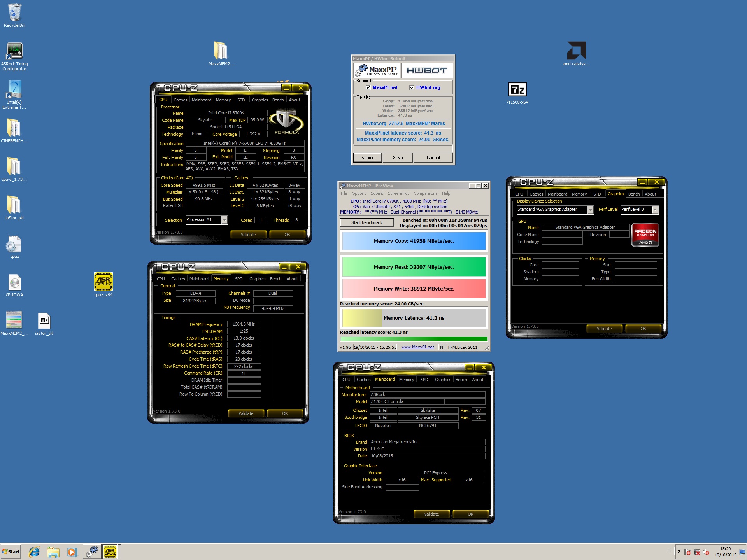
Task: Click Cancel in HWbot Submit dialog
Action: click(433, 157)
